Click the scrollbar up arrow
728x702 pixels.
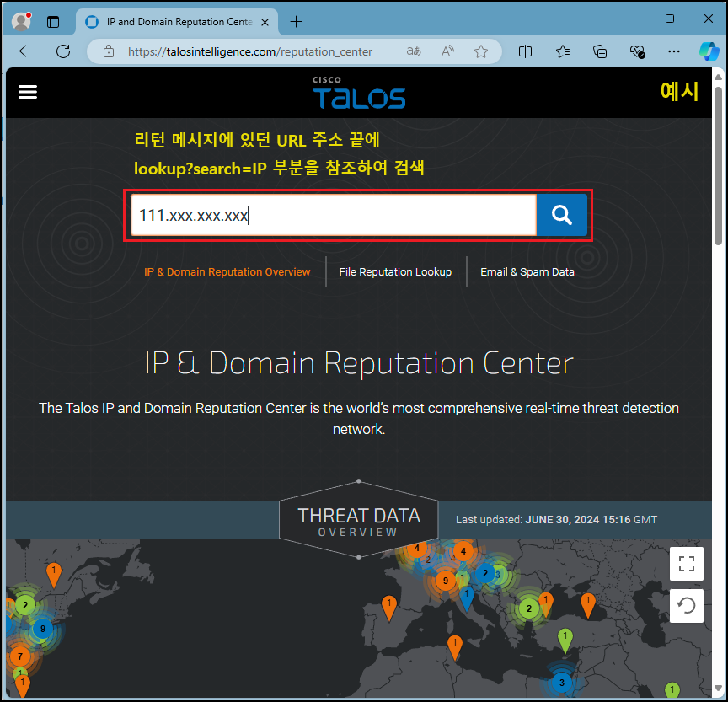point(718,77)
